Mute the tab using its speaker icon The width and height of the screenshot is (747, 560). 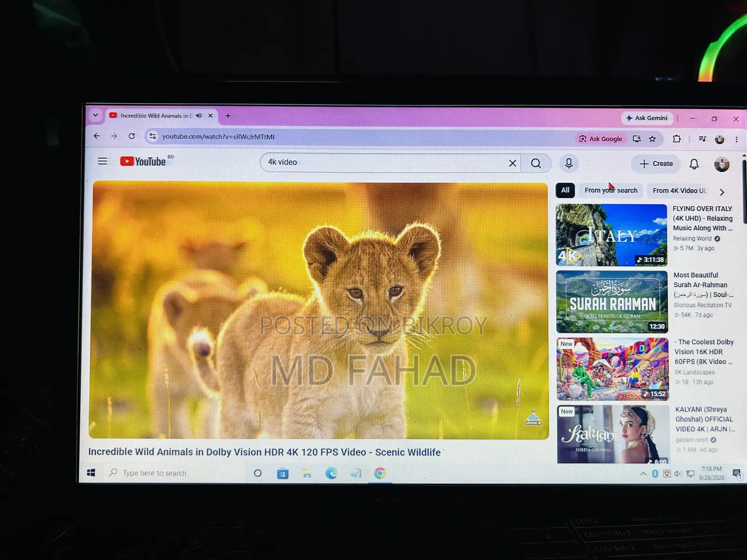pyautogui.click(x=199, y=116)
